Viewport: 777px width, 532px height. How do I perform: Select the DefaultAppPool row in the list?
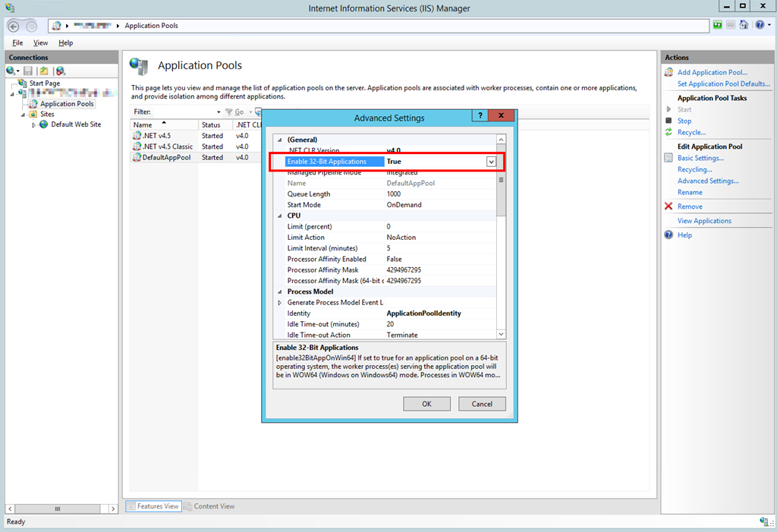click(x=197, y=157)
